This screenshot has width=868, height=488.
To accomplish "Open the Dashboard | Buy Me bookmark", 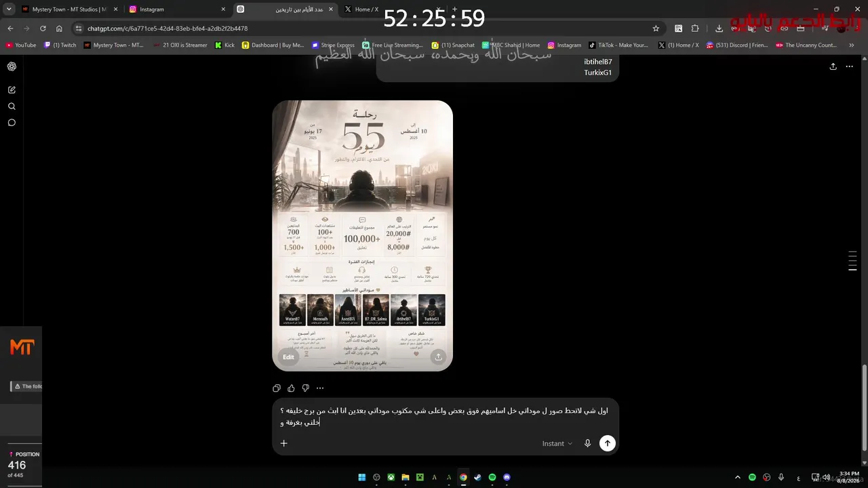I will point(273,45).
